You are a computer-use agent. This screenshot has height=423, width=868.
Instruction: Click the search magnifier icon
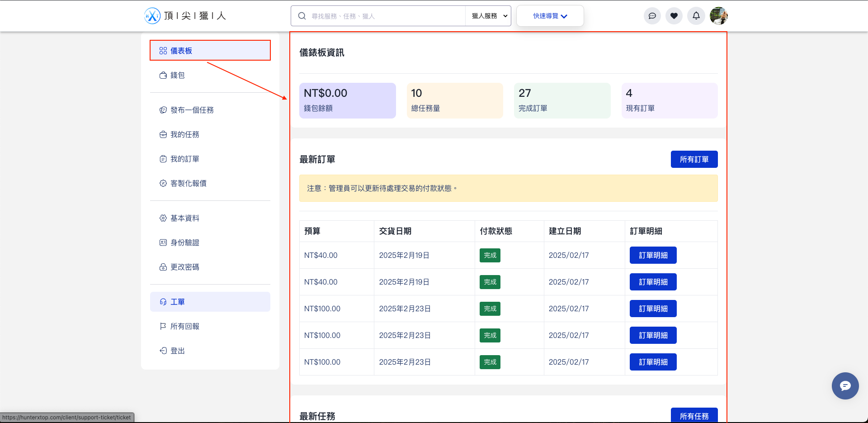pyautogui.click(x=302, y=16)
